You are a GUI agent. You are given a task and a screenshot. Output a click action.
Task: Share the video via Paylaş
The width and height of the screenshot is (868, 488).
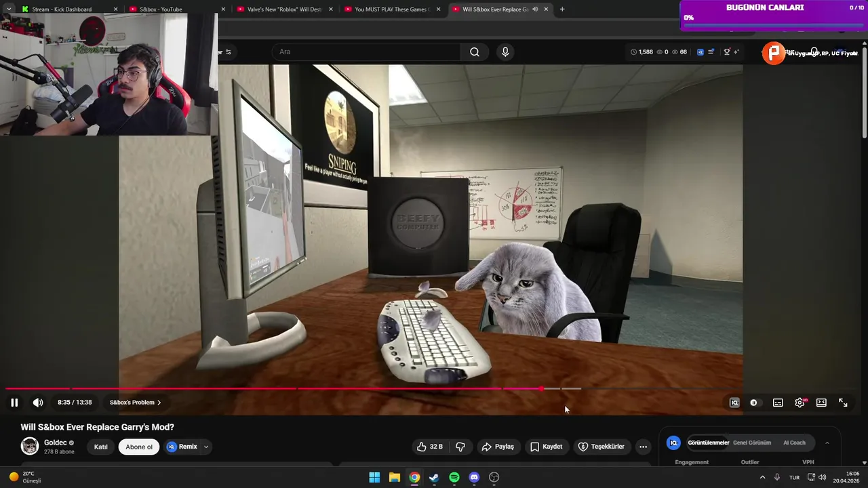coord(498,447)
